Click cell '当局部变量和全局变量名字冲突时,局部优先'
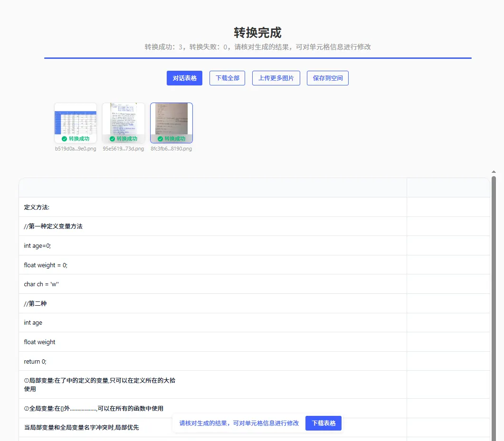The width and height of the screenshot is (504, 441). coord(213,428)
